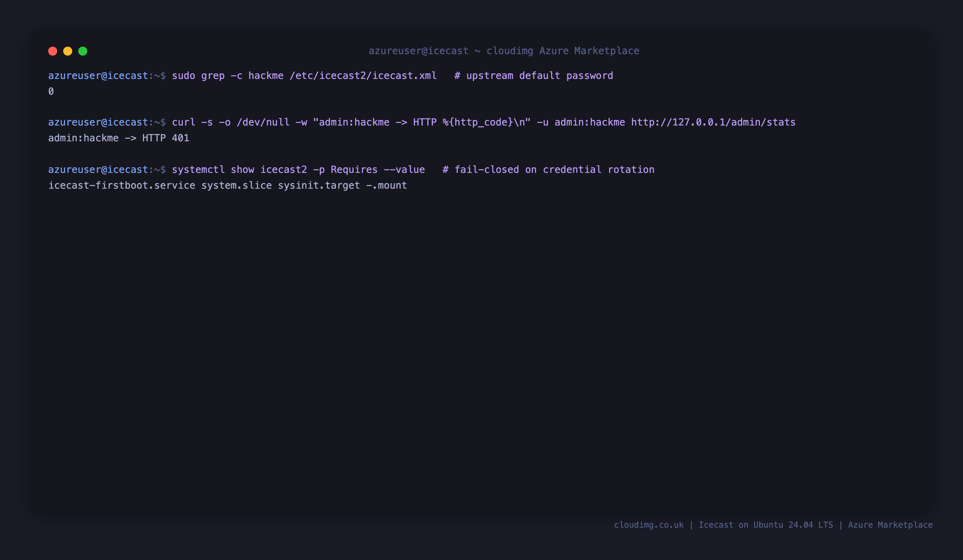Click '-.mount' in the output
Screen dimensions: 963x560
386,185
